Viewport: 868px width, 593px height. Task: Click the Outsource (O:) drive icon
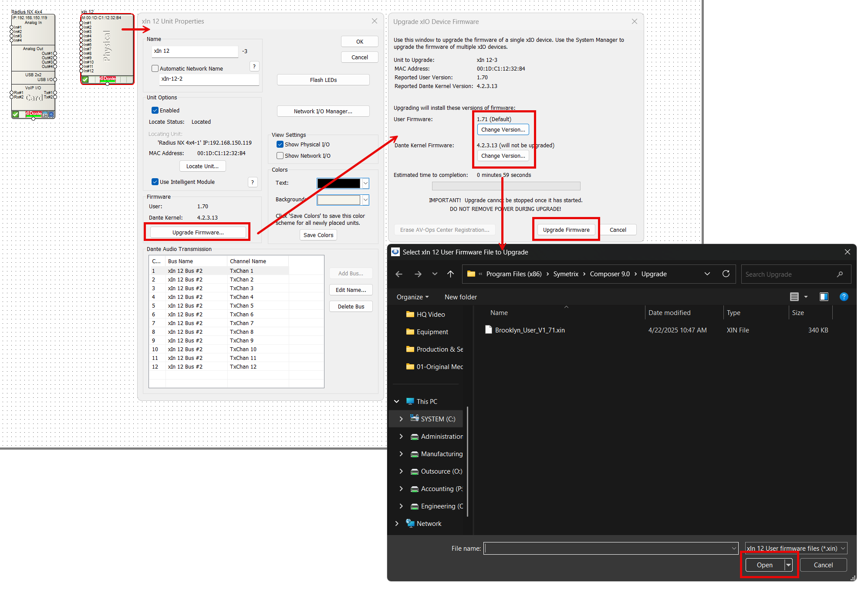pos(415,471)
